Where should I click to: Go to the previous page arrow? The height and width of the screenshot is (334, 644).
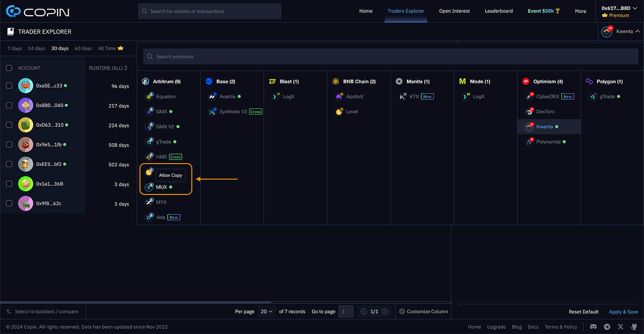(364, 311)
